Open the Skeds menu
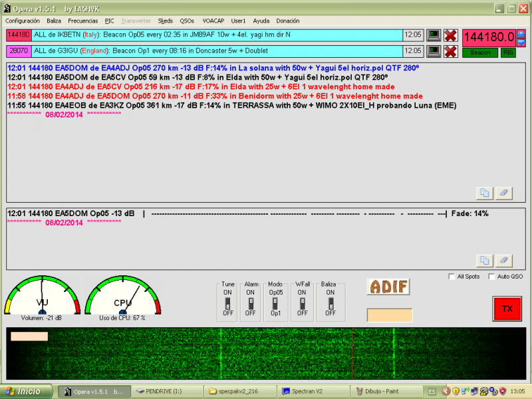532x399 pixels. 165,21
